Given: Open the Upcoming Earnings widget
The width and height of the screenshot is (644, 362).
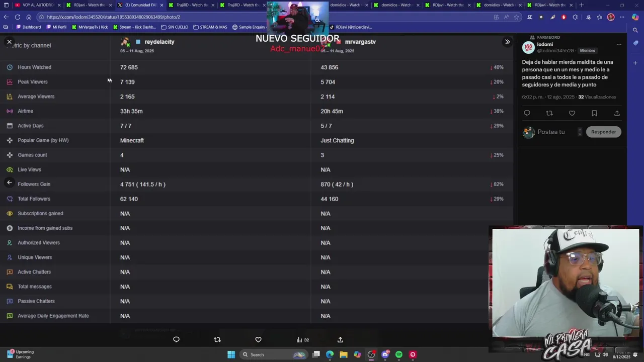Looking at the screenshot, I should (x=20, y=354).
